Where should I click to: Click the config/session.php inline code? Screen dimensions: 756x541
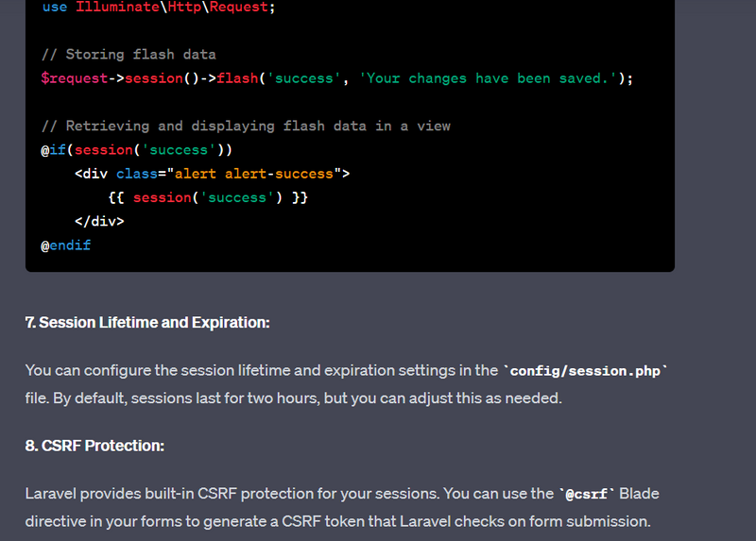tap(585, 371)
